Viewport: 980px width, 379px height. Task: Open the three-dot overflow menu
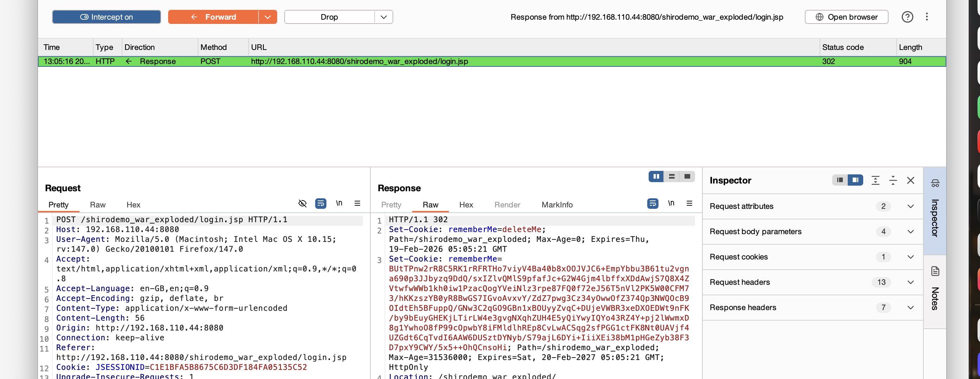coord(927,17)
